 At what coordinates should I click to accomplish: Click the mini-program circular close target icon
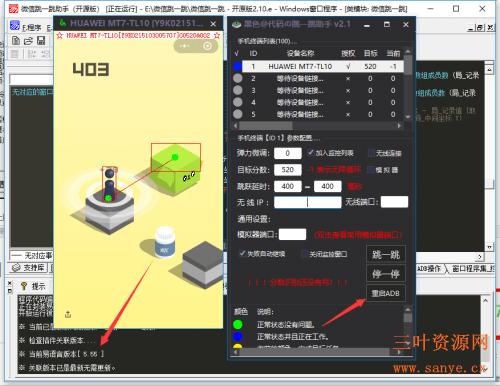click(208, 46)
